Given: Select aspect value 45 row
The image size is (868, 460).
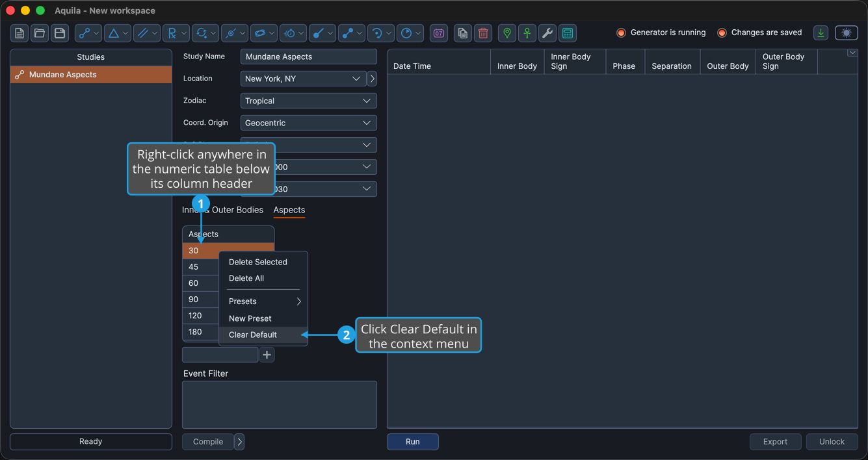Looking at the screenshot, I should [201, 267].
